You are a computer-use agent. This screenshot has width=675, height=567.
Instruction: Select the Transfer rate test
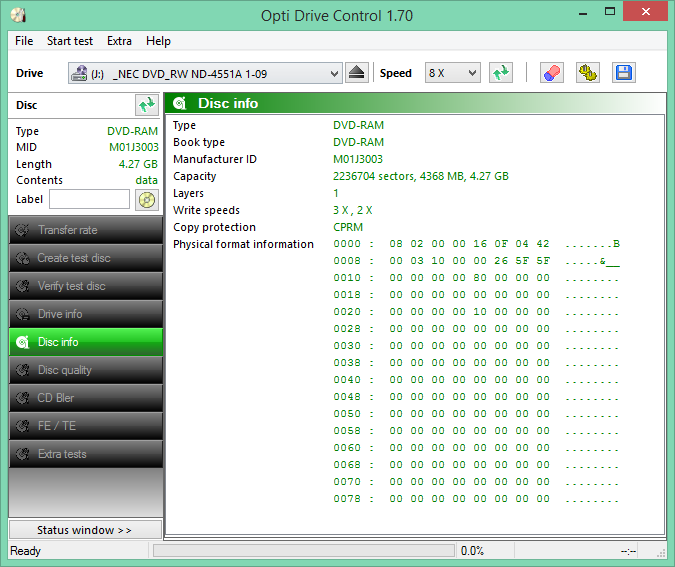pos(86,230)
